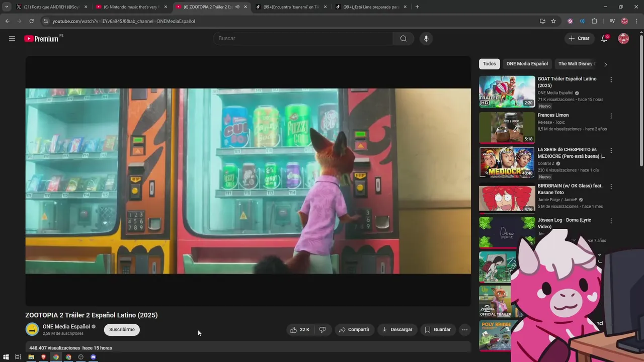Start voice search with microphone icon
This screenshot has width=644, height=362.
(426, 38)
